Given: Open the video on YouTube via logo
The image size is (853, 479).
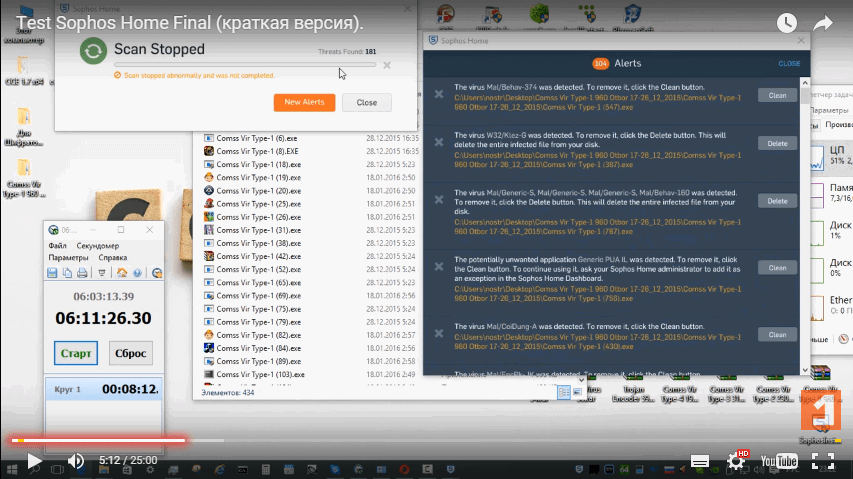Looking at the screenshot, I should click(779, 462).
